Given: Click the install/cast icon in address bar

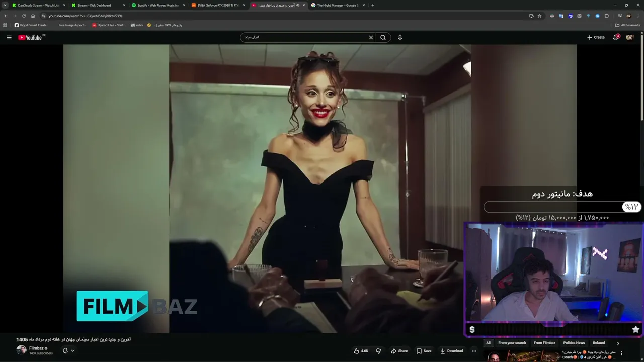Looking at the screenshot, I should [531, 16].
